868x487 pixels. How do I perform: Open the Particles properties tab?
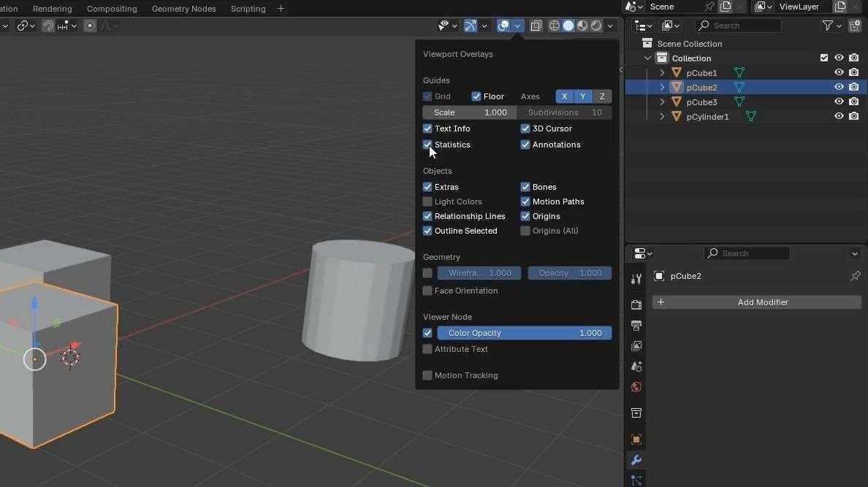tap(636, 480)
